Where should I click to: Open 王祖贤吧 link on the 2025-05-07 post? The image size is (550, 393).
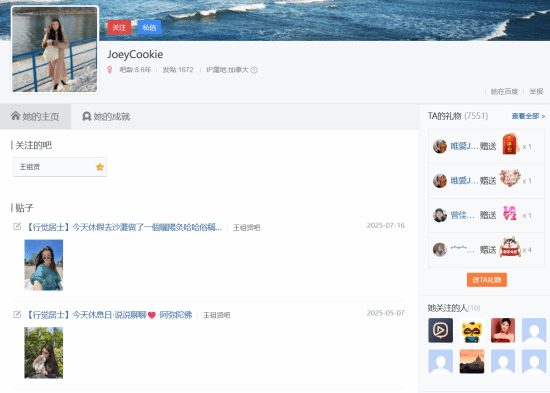217,315
